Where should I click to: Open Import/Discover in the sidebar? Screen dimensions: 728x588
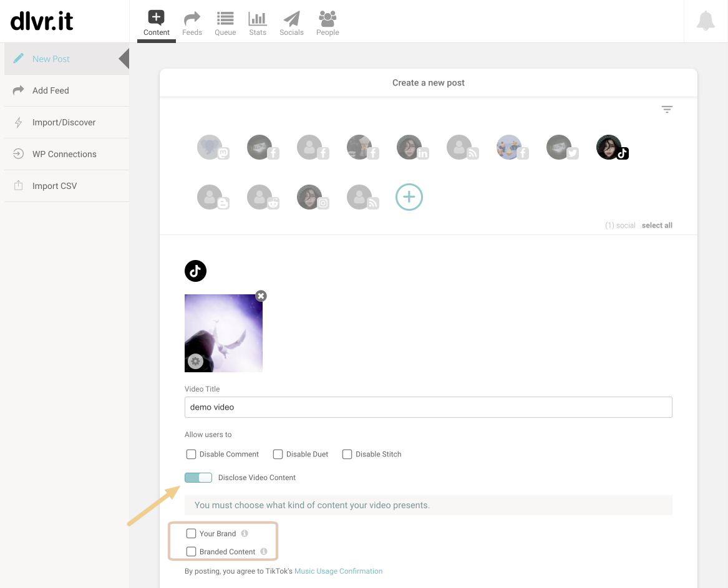click(67, 122)
